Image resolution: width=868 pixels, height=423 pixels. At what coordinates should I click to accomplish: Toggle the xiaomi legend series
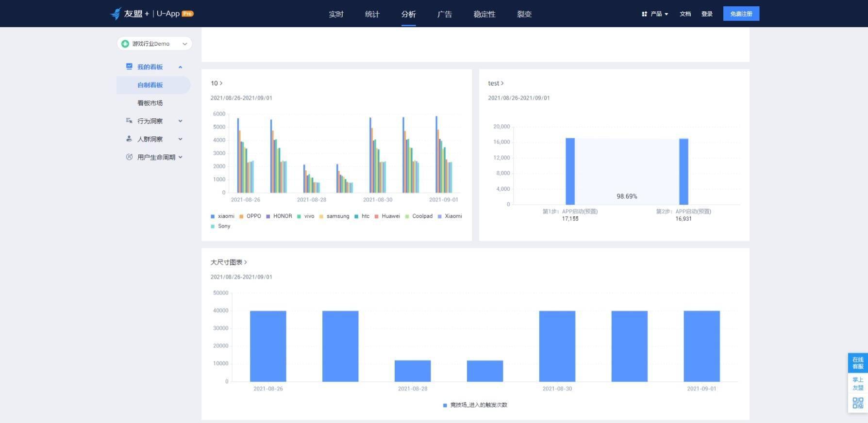(222, 216)
